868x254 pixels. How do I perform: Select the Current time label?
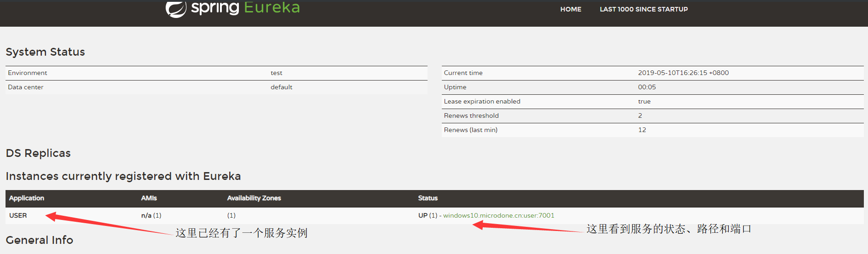(x=463, y=73)
